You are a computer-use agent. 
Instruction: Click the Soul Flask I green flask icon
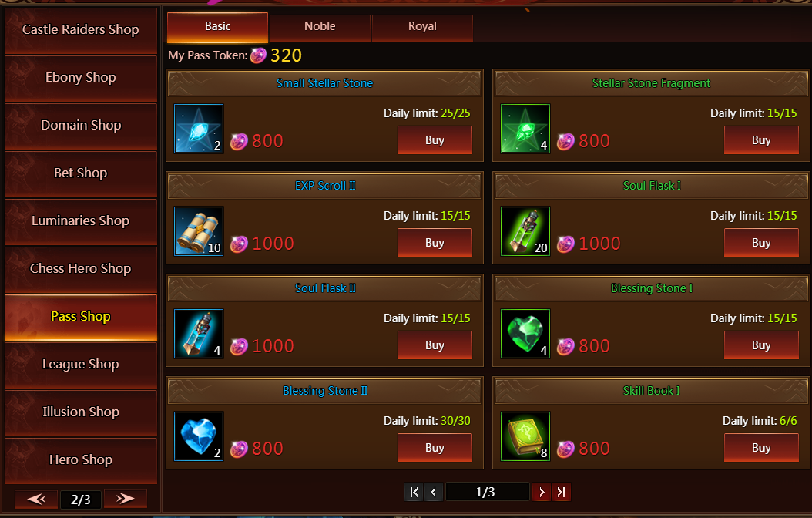click(x=525, y=231)
